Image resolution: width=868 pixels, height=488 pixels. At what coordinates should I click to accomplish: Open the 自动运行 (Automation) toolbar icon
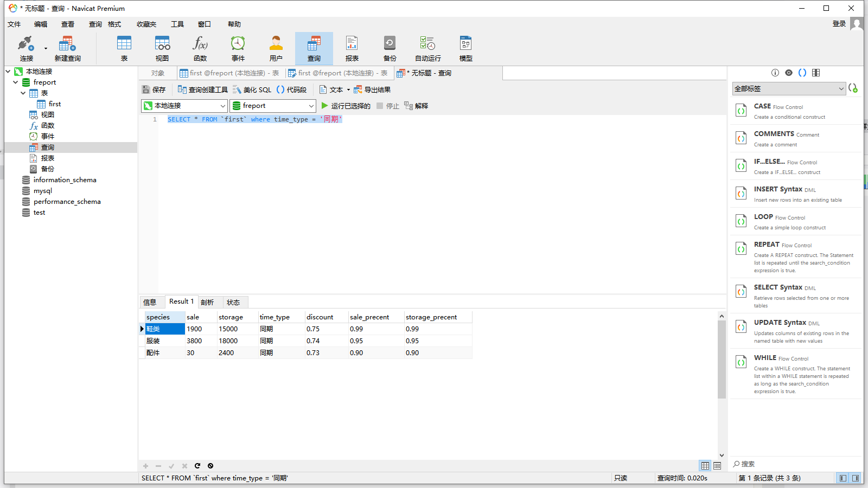(428, 48)
